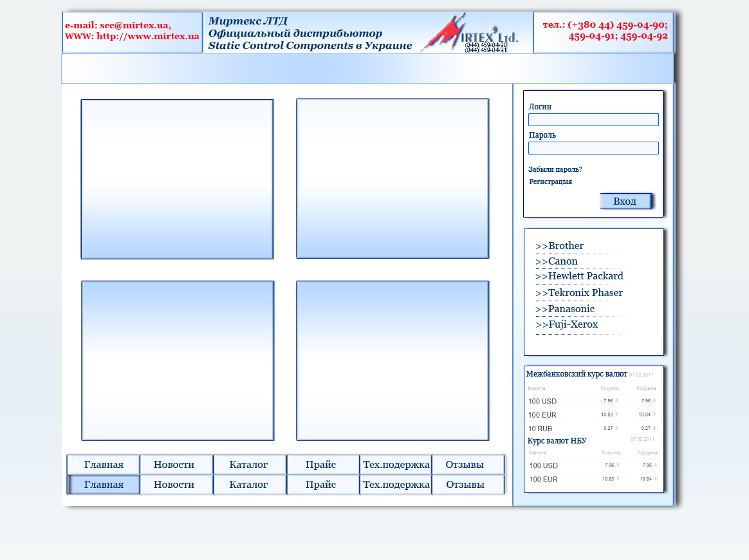Click the bottom-left content panel
Screen dimensions: 749x560
point(178,360)
